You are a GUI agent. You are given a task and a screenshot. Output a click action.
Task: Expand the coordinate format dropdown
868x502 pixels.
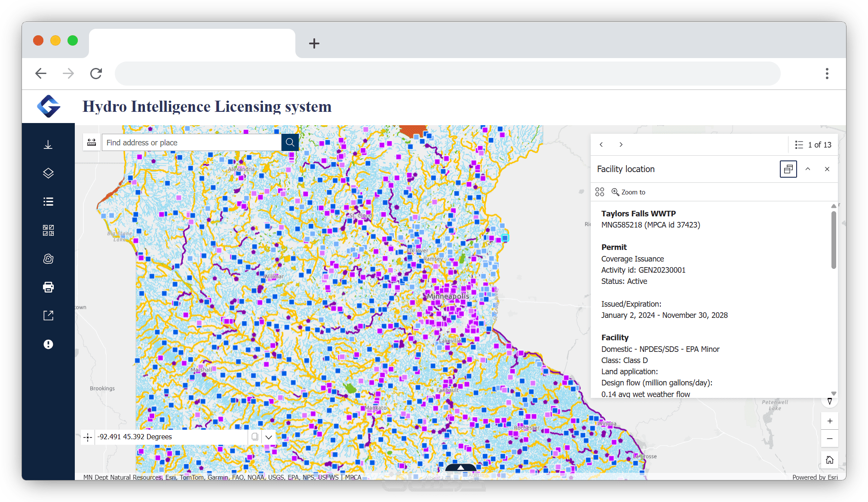(269, 437)
